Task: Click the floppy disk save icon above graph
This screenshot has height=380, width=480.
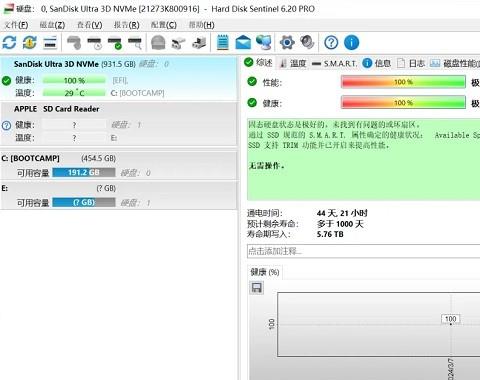Action: pyautogui.click(x=257, y=287)
